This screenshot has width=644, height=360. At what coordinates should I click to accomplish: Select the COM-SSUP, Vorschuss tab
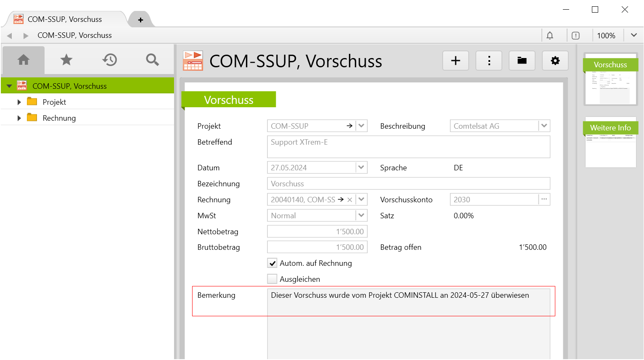[x=65, y=19]
